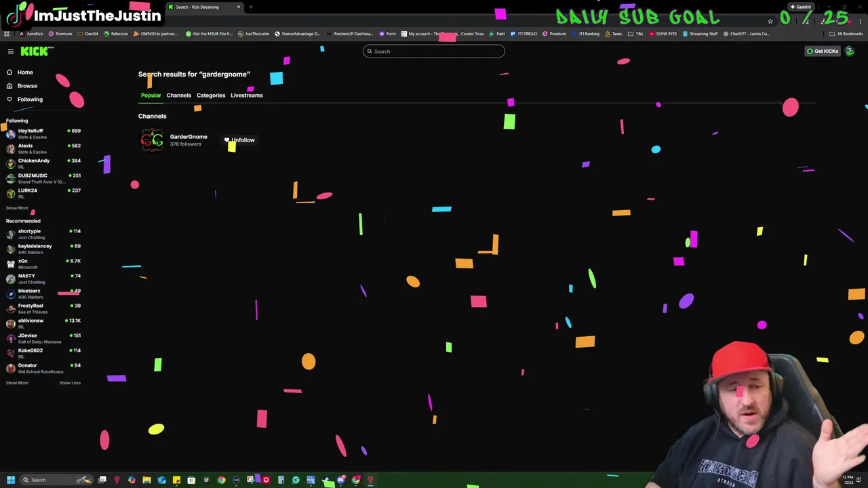Image resolution: width=868 pixels, height=488 pixels.
Task: Open shortypie recommended channel
Action: pos(42,234)
